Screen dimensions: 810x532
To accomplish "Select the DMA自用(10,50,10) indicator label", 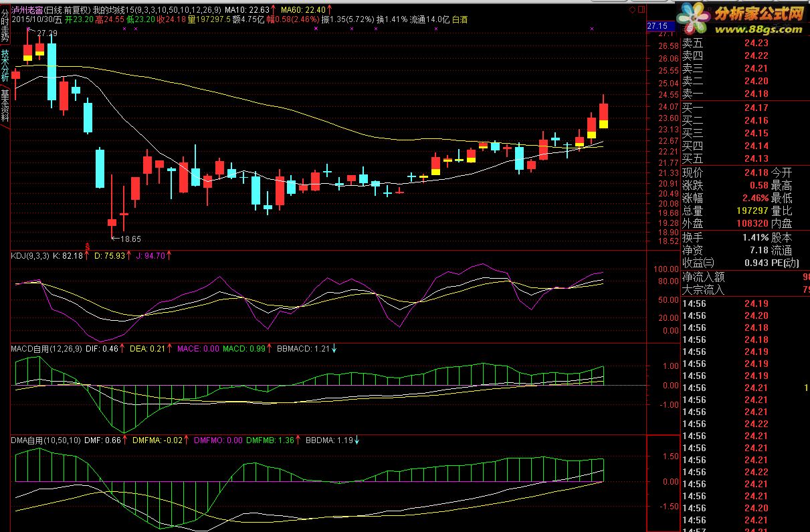I will point(46,440).
